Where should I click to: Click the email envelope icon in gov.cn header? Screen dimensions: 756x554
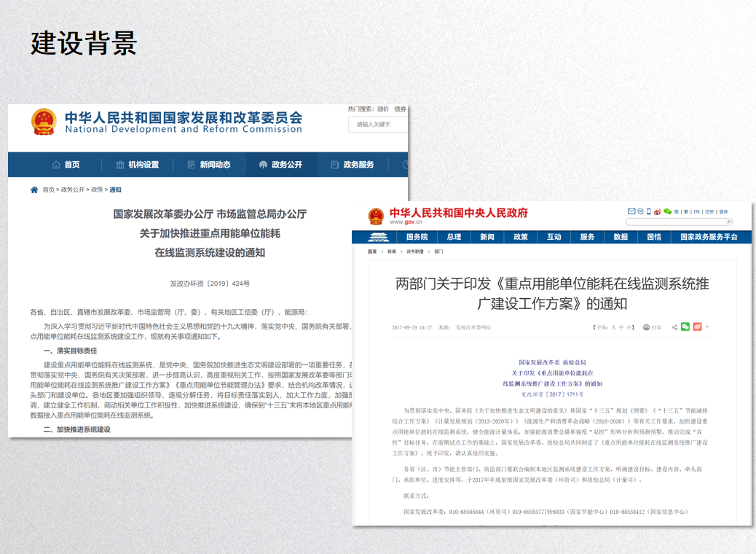coord(631,211)
